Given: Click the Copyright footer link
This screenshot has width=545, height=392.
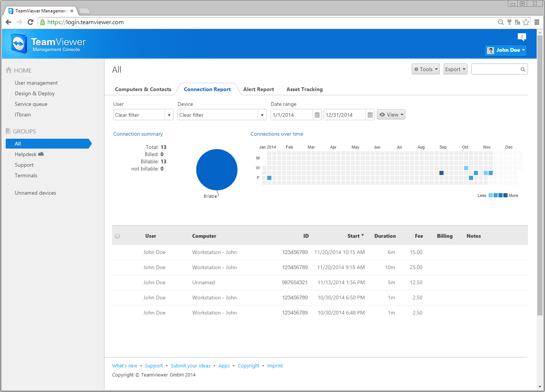Looking at the screenshot, I should coord(249,366).
